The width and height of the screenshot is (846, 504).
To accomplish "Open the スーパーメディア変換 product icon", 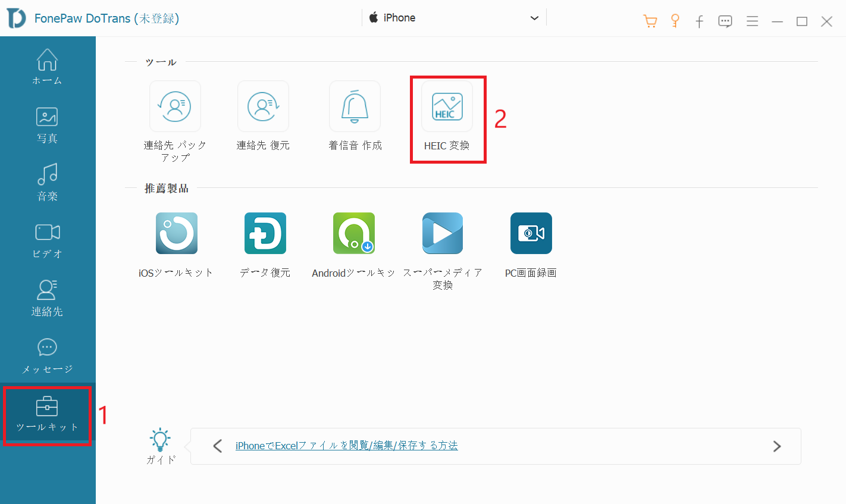I will click(442, 233).
